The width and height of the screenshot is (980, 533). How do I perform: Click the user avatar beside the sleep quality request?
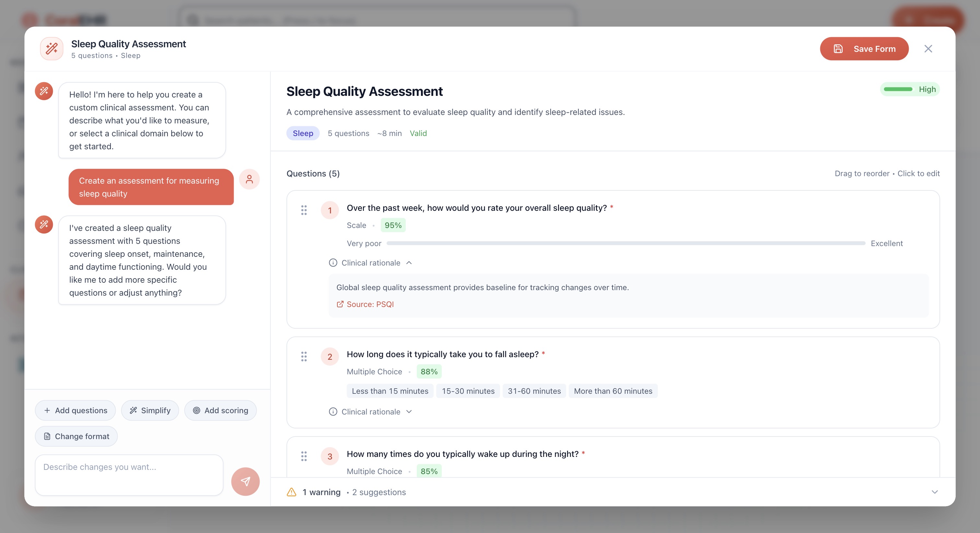pos(250,179)
